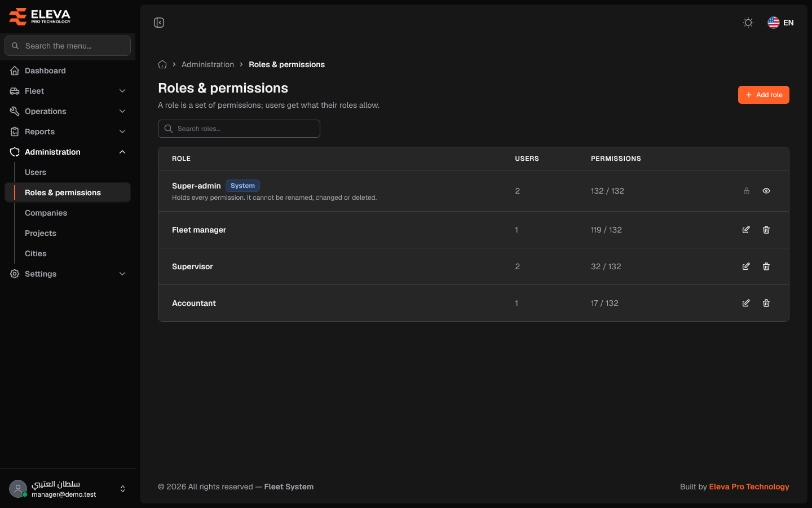Viewport: 812px width, 508px height.
Task: Edit the Supervisor role
Action: pos(746,266)
